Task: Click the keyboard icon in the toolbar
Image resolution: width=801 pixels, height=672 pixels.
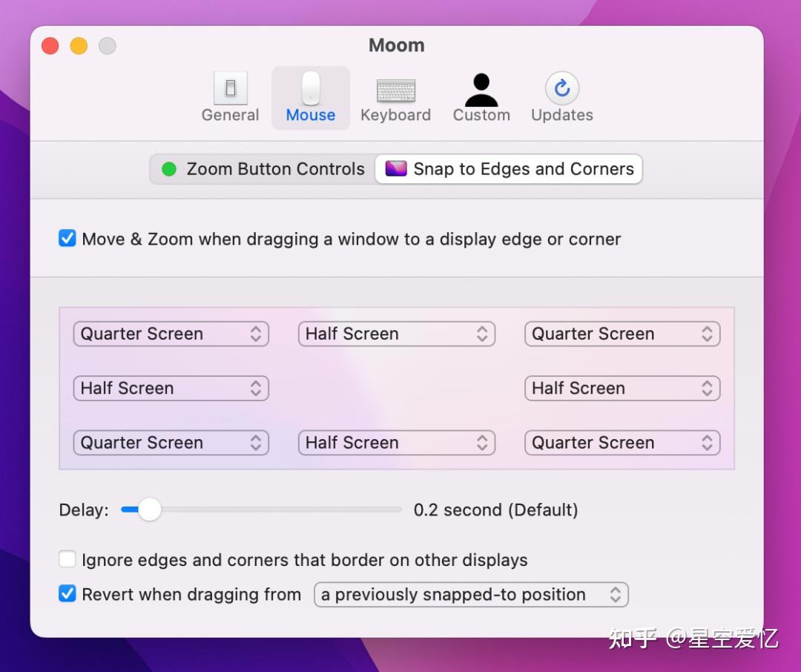Action: [396, 88]
